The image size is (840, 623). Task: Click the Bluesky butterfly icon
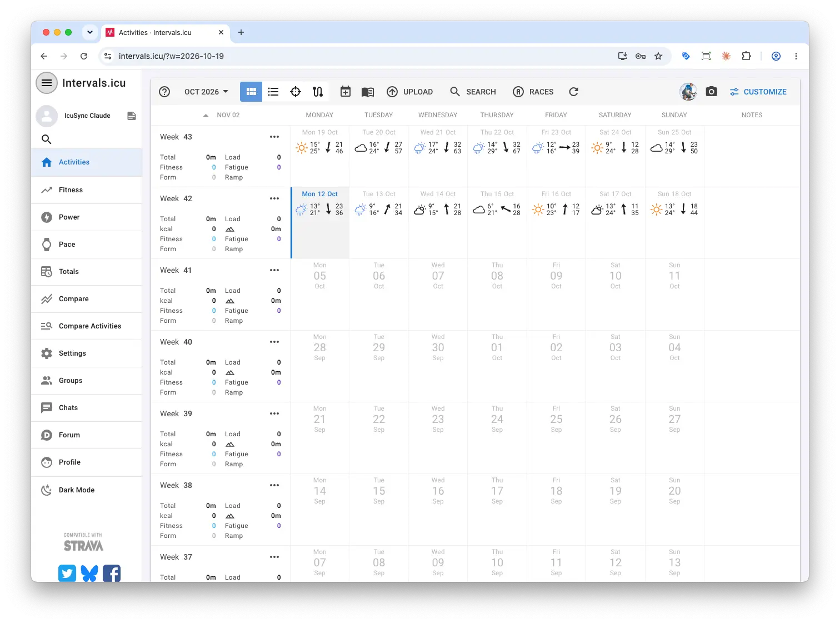pyautogui.click(x=89, y=573)
